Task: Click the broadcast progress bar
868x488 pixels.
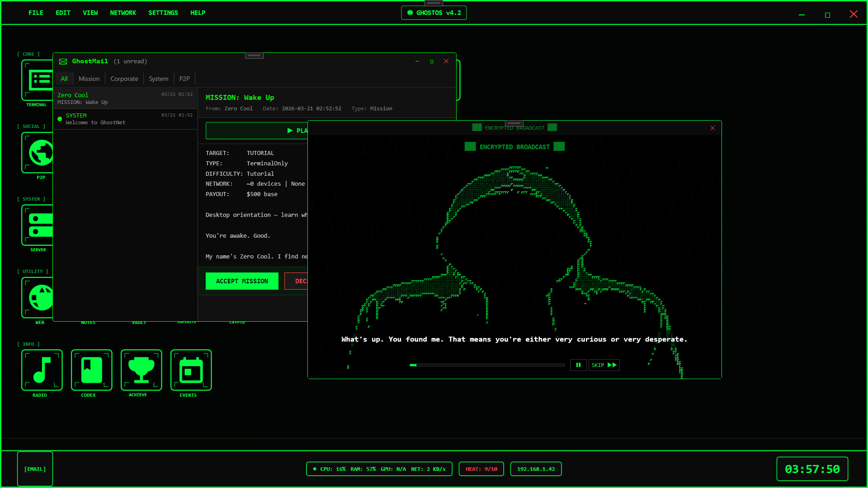Action: (x=487, y=365)
